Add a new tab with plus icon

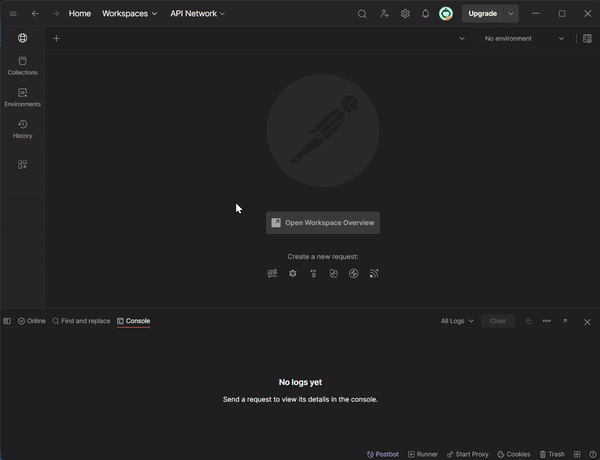[x=56, y=38]
